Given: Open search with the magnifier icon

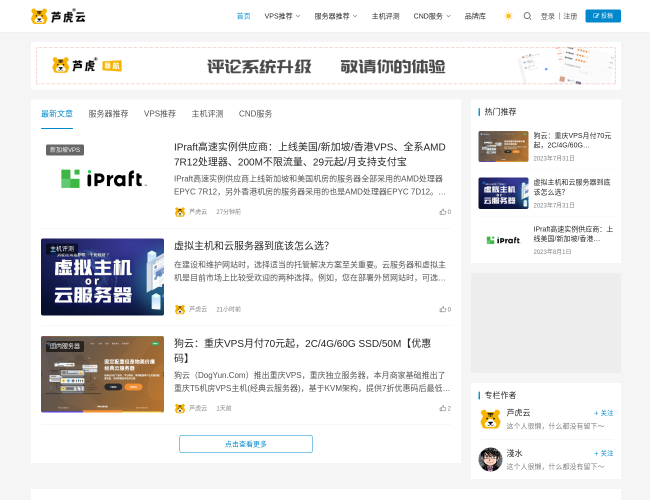Looking at the screenshot, I should click(x=528, y=16).
